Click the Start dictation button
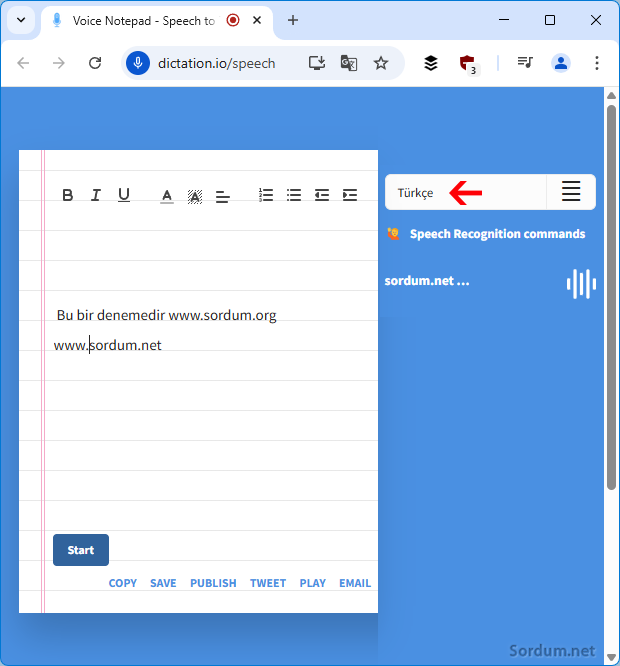This screenshot has width=620, height=666. [81, 550]
